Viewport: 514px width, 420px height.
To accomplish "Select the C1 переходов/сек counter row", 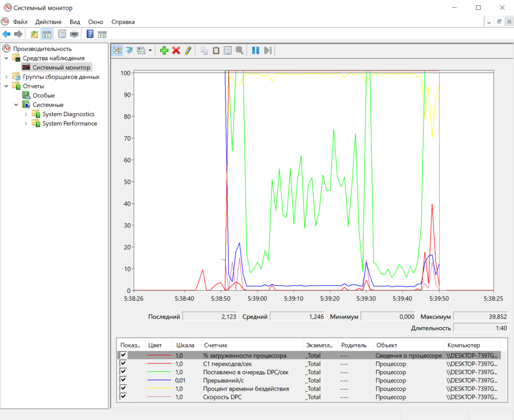I will pos(227,364).
